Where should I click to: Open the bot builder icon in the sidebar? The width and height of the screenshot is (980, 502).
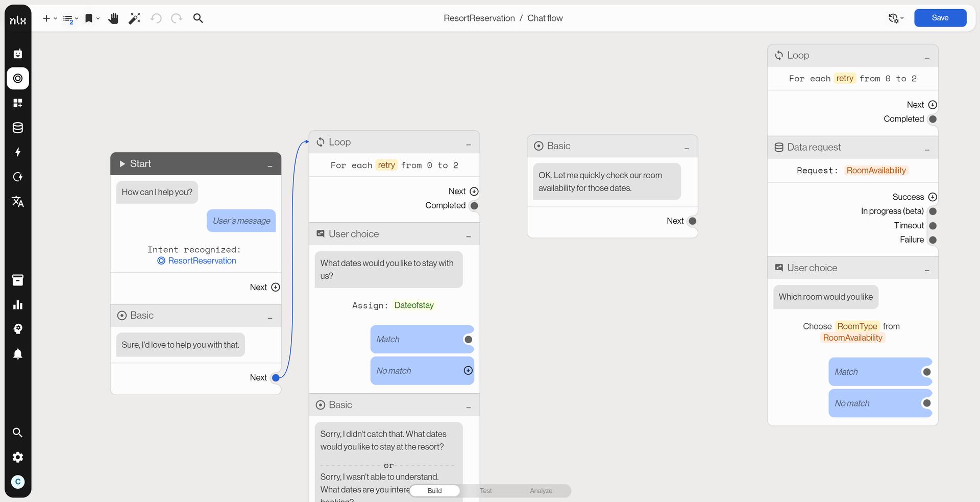click(x=17, y=53)
